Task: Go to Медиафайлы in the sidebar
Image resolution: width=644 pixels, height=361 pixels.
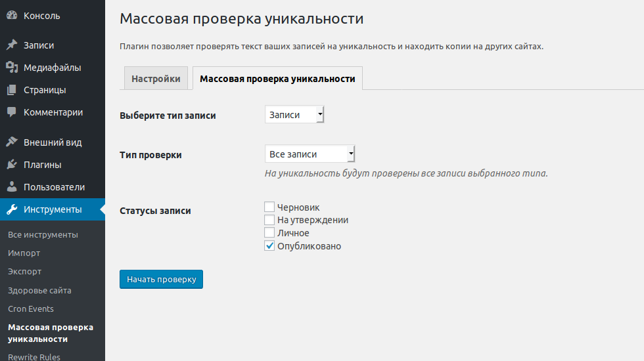Action: click(53, 67)
